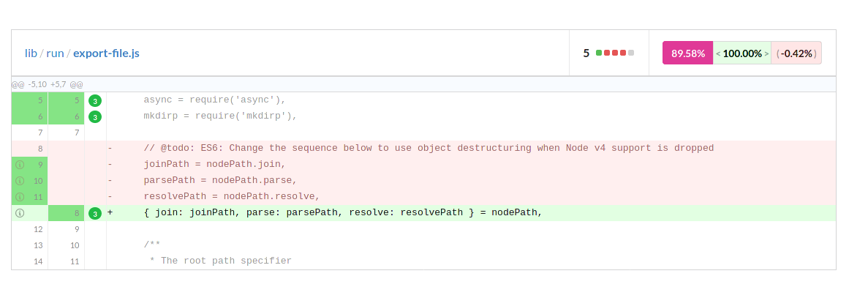Click old line number 12

[38, 228]
